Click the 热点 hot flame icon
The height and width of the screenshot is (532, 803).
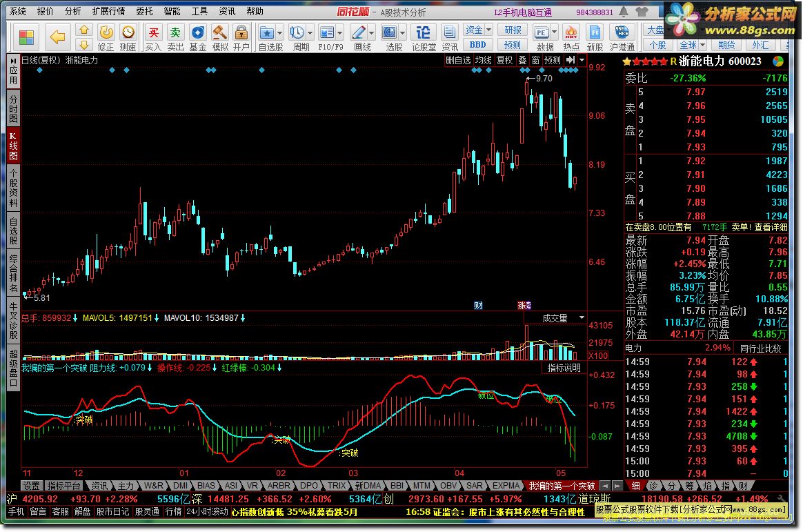571,32
